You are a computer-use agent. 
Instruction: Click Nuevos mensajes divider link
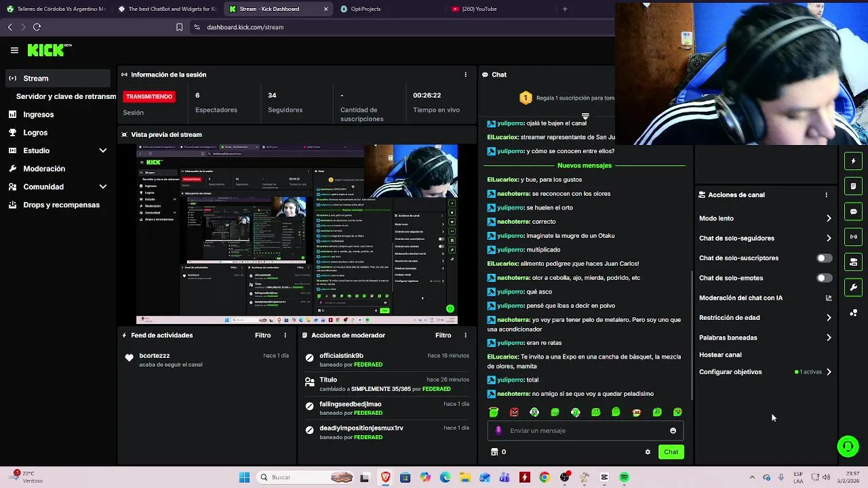coord(585,165)
